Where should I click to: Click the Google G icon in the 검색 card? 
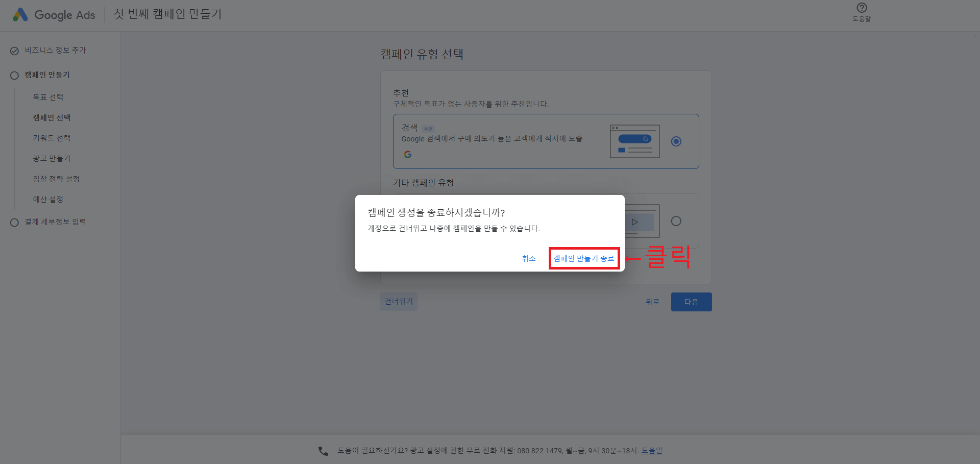point(408,154)
